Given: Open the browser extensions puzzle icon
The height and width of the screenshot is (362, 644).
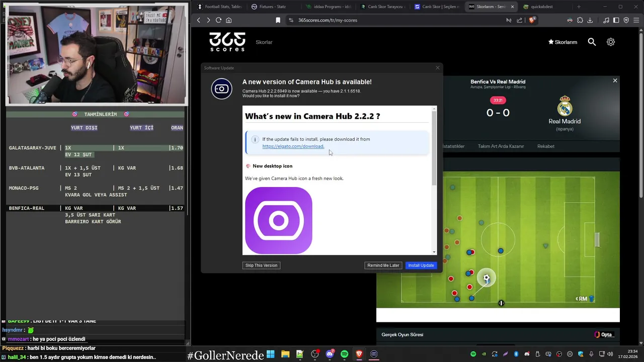Looking at the screenshot, I should [x=580, y=20].
